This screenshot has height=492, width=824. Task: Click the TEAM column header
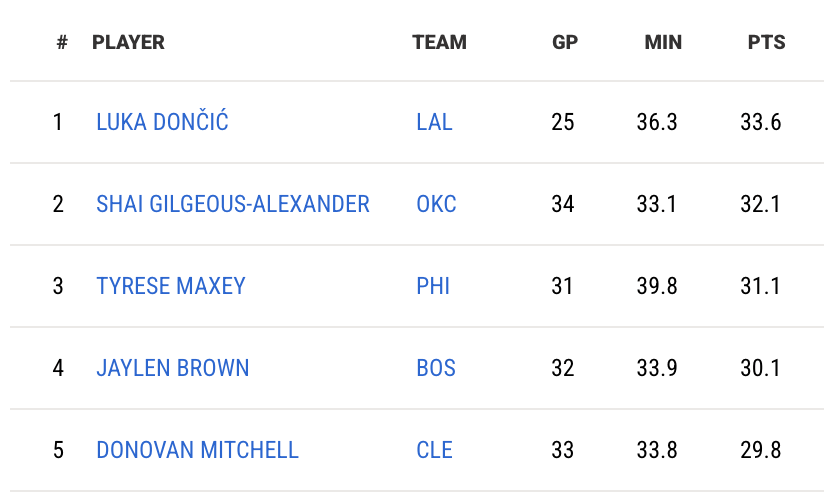439,42
